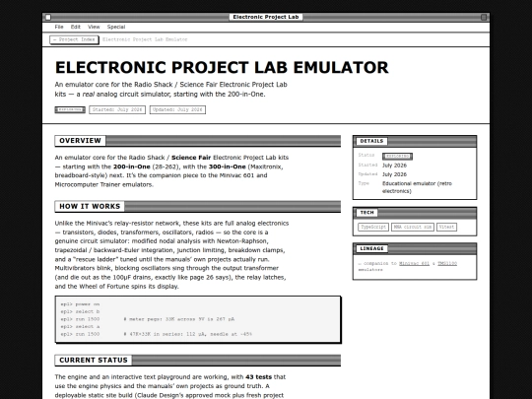Click the code line 'epl> select a'

click(80, 327)
